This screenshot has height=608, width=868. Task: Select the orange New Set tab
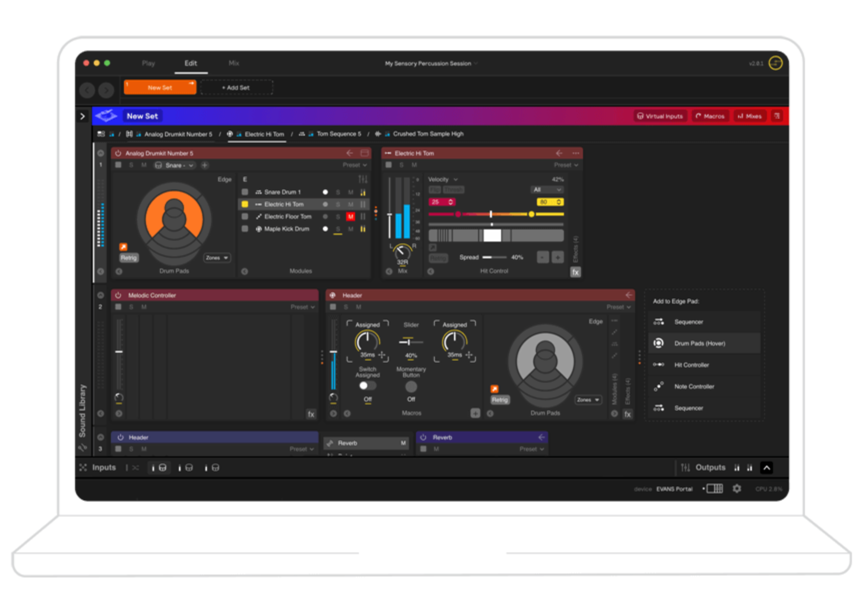160,87
